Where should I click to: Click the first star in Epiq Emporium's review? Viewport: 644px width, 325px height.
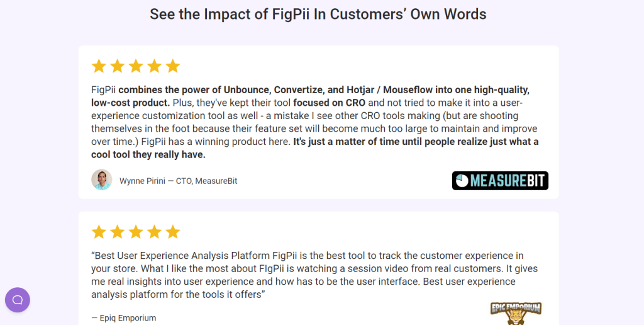(99, 232)
